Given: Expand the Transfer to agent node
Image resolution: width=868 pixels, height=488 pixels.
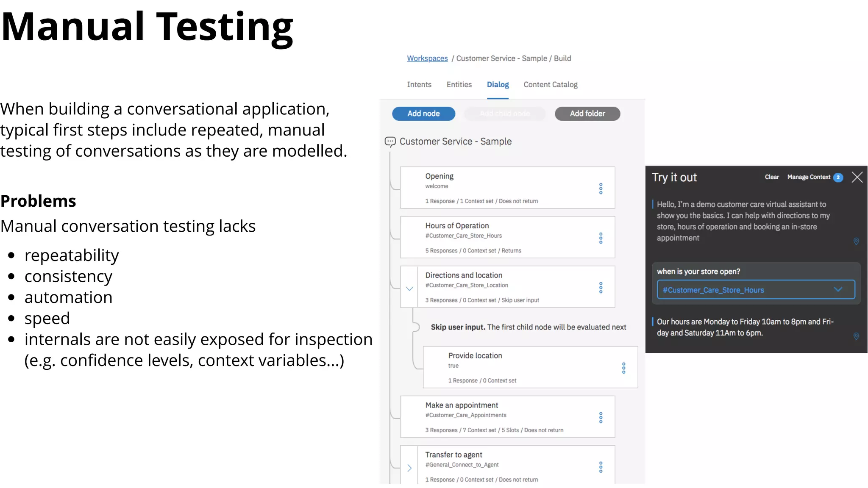Looking at the screenshot, I should 409,468.
